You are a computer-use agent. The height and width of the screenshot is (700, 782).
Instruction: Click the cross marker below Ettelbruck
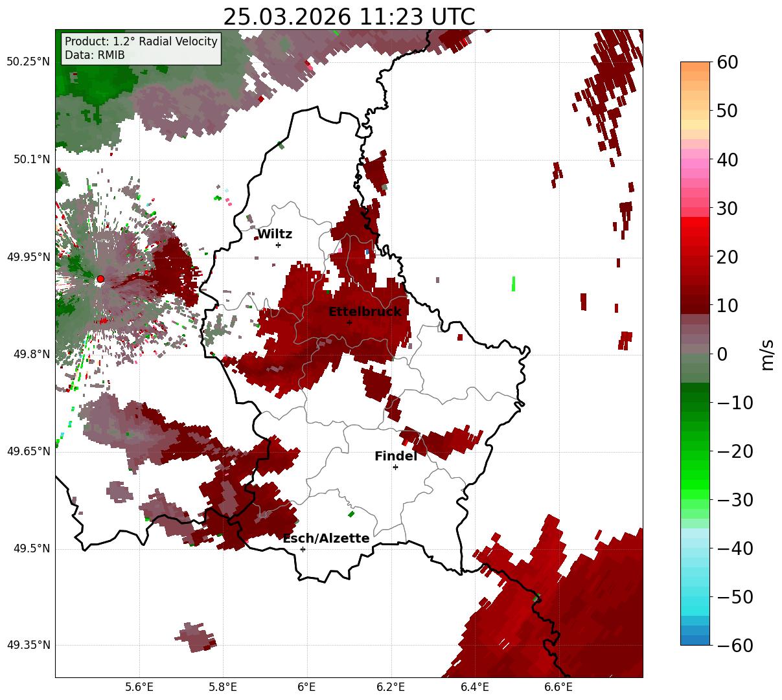349,322
